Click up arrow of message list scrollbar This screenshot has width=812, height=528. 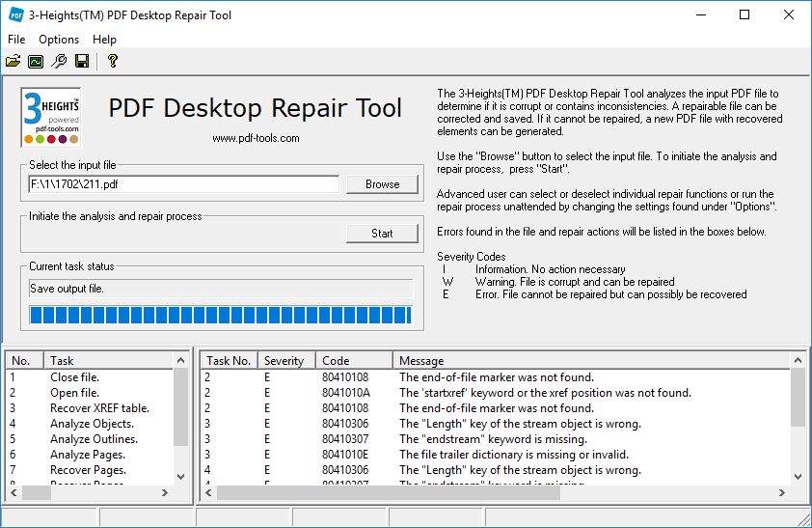(x=798, y=360)
